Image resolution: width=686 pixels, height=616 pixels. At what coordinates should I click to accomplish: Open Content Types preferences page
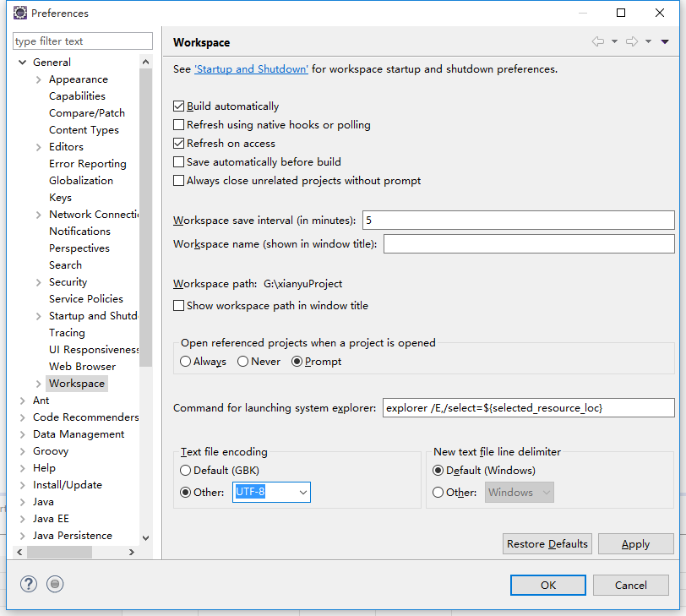[x=84, y=130]
